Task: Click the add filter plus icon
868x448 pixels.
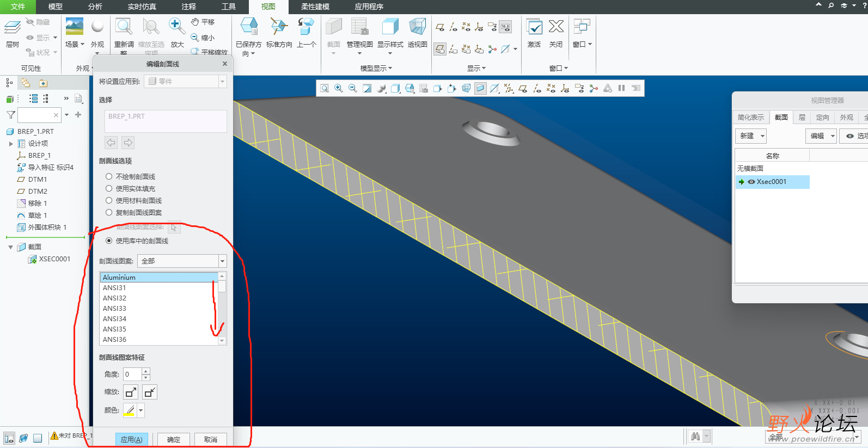Action: tap(78, 115)
